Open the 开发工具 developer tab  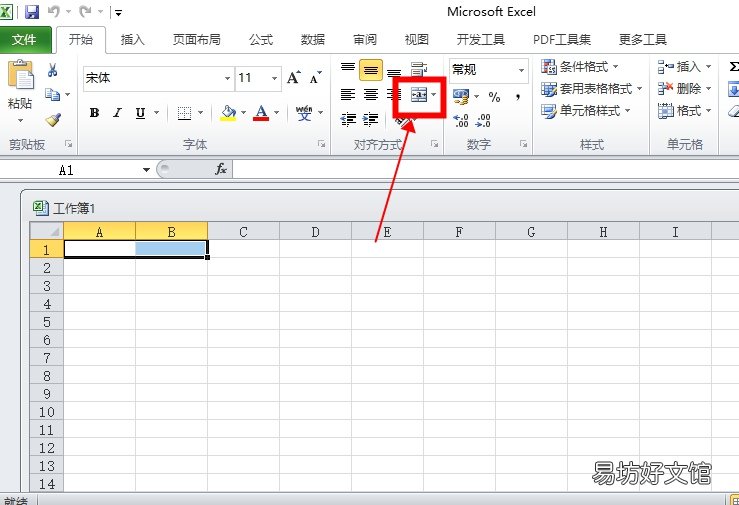click(x=480, y=40)
